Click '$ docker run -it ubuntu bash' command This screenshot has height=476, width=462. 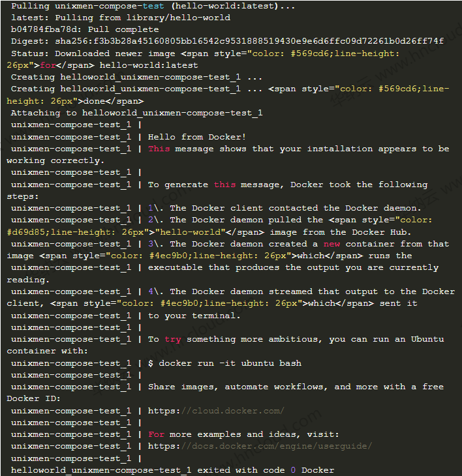[x=224, y=364]
